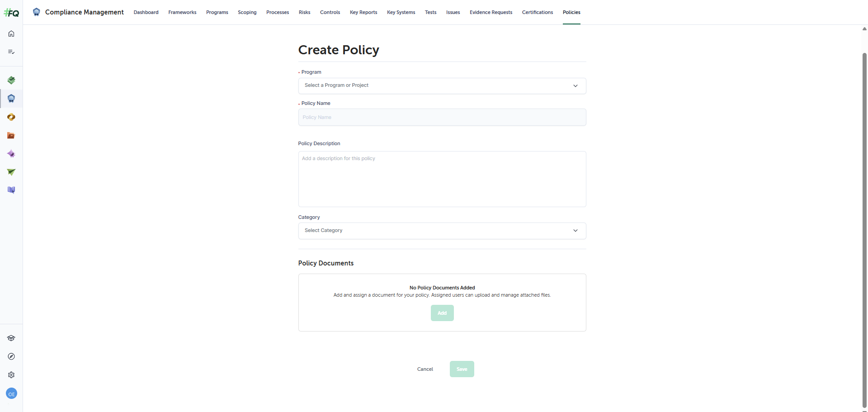
Task: Open the green layered app icon
Action: coord(11,80)
